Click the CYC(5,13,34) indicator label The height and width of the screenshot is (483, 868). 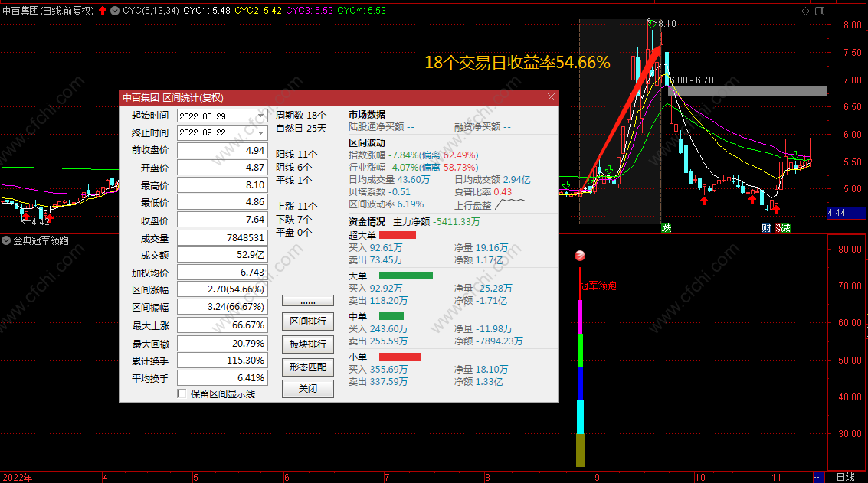pyautogui.click(x=151, y=11)
